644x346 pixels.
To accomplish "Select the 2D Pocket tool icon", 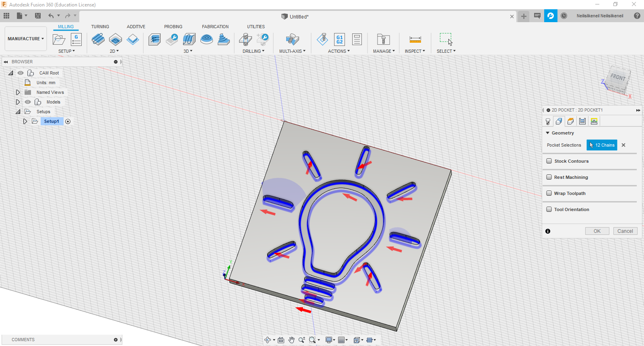I will [116, 39].
